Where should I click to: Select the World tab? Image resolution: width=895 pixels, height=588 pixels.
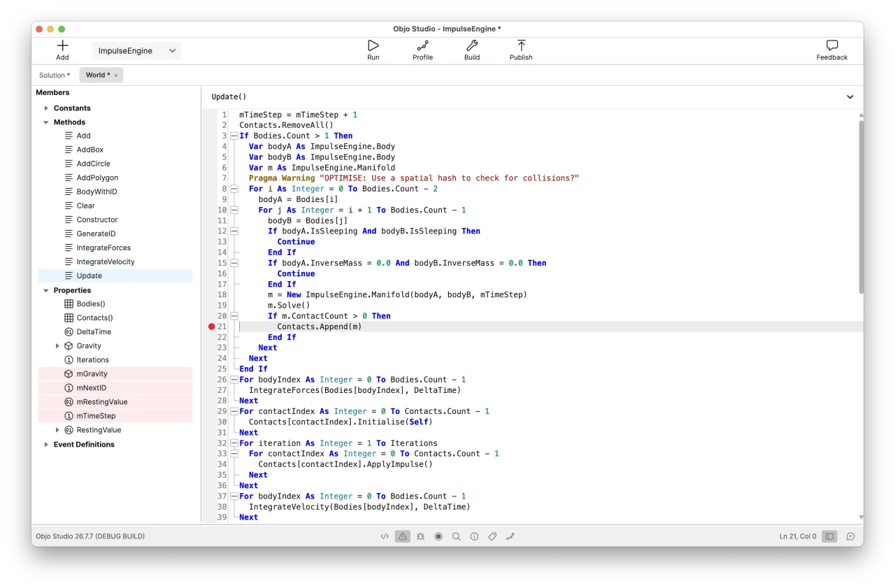[98, 75]
